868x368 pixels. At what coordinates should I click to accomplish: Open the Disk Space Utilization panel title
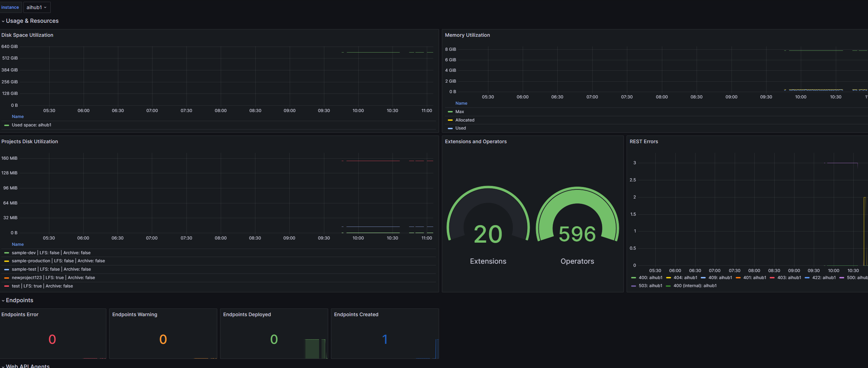pos(27,35)
